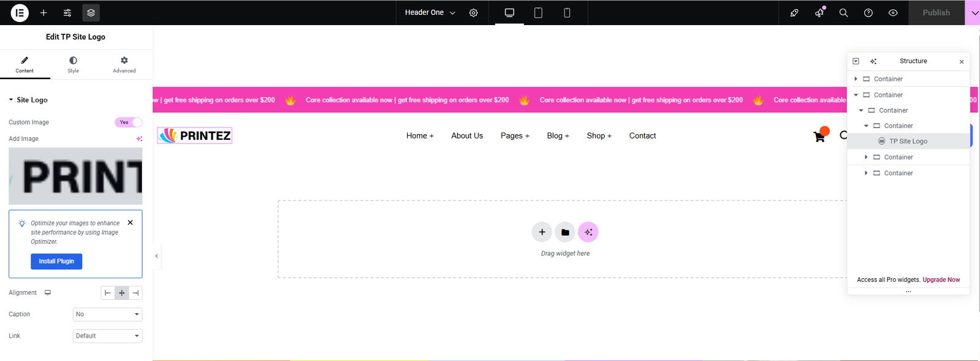Click the PRINT logo image thumbnail

tap(75, 177)
